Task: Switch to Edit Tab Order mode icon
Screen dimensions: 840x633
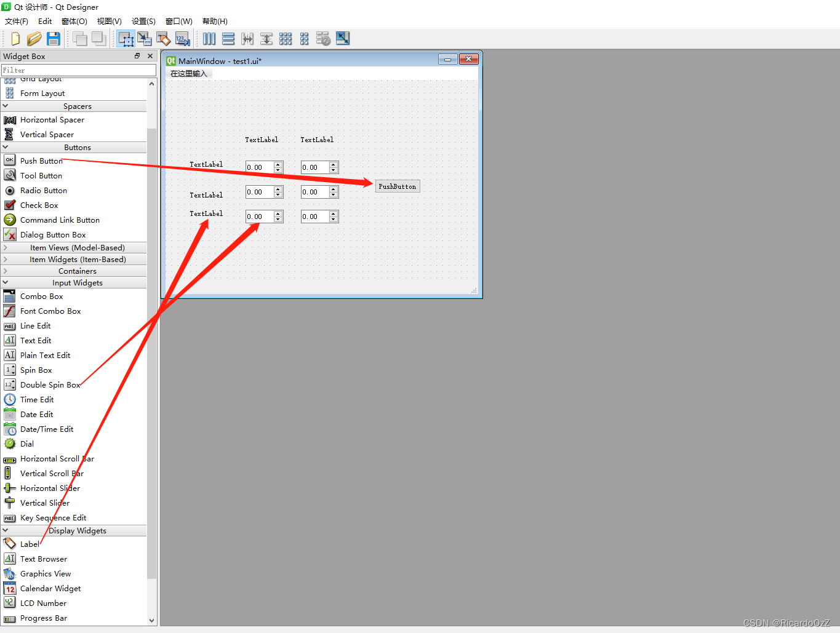Action: [x=183, y=39]
